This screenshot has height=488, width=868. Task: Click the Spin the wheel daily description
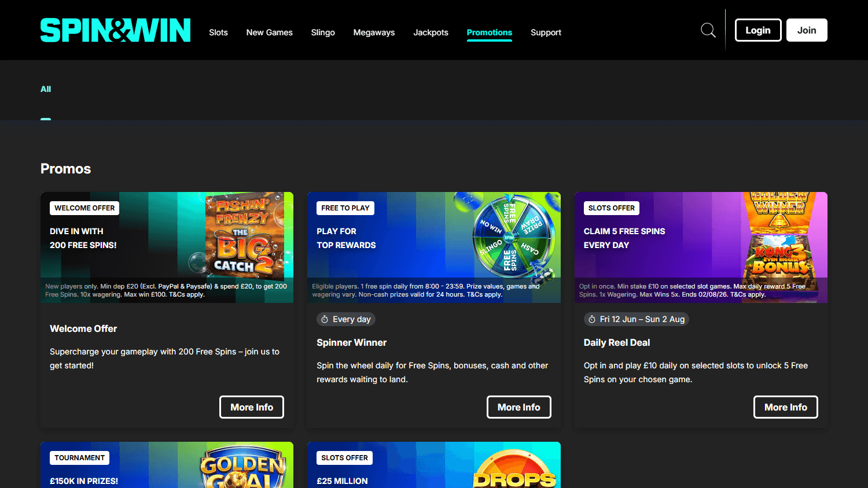coord(432,372)
